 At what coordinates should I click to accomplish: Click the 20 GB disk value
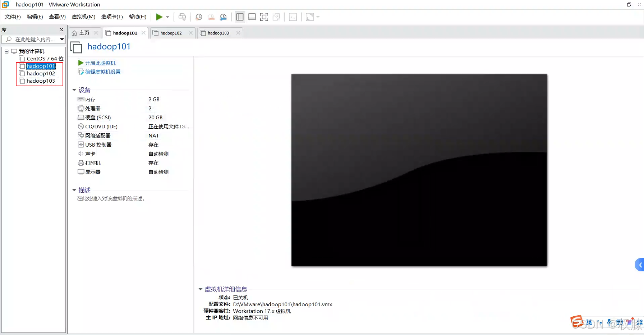pos(156,118)
